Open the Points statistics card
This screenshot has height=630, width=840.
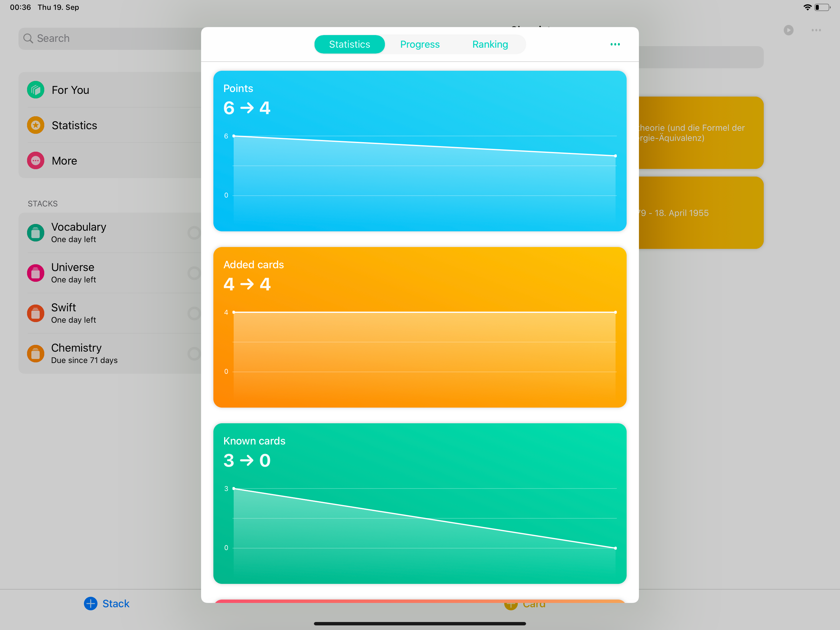420,151
